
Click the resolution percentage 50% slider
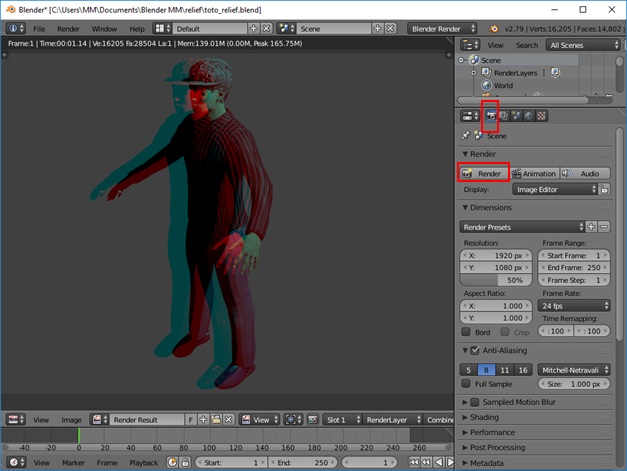pos(497,281)
